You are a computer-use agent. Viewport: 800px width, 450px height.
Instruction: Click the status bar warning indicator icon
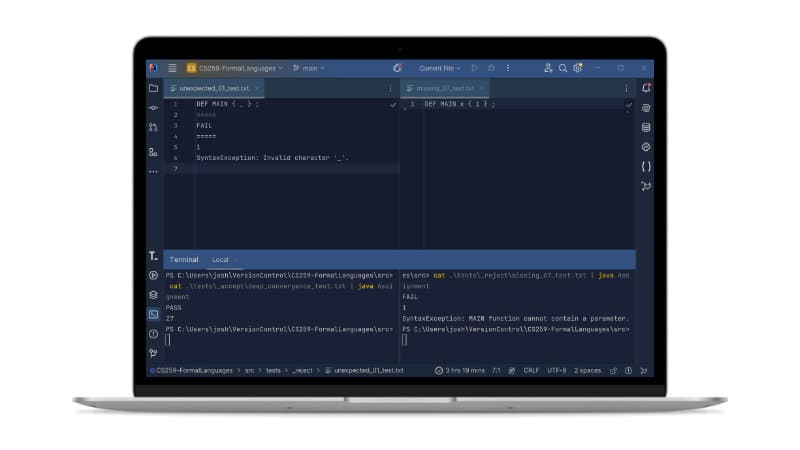(629, 370)
